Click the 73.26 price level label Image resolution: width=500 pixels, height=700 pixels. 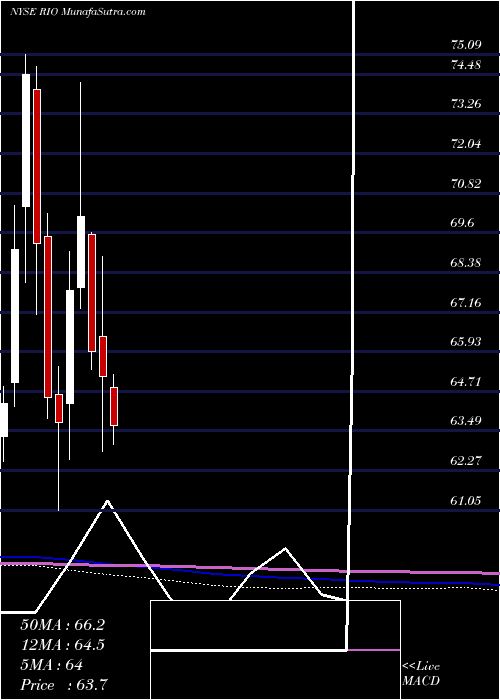(x=466, y=104)
